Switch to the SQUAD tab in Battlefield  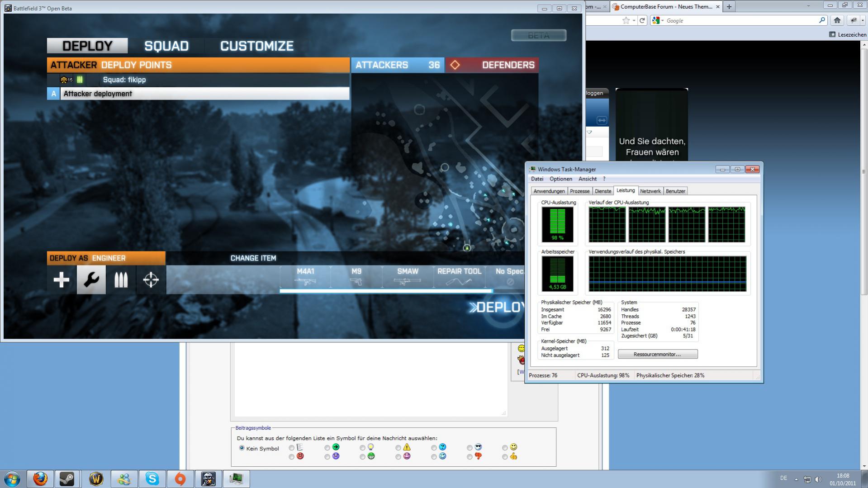(166, 46)
